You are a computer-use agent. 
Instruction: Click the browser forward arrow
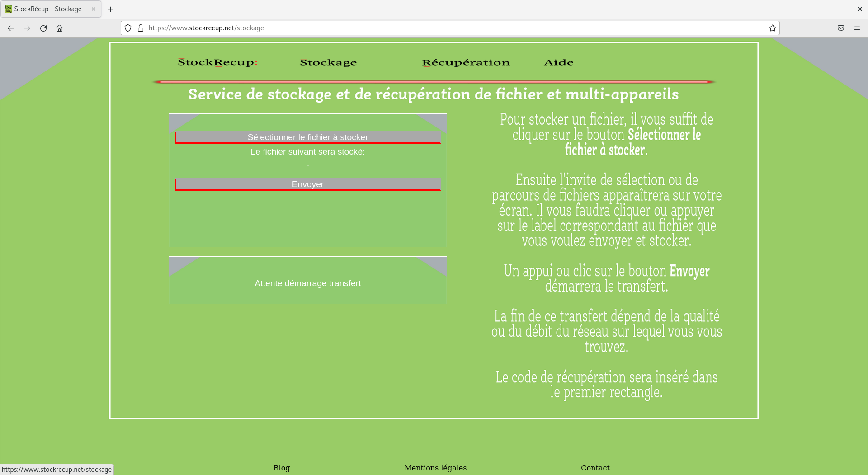click(27, 28)
